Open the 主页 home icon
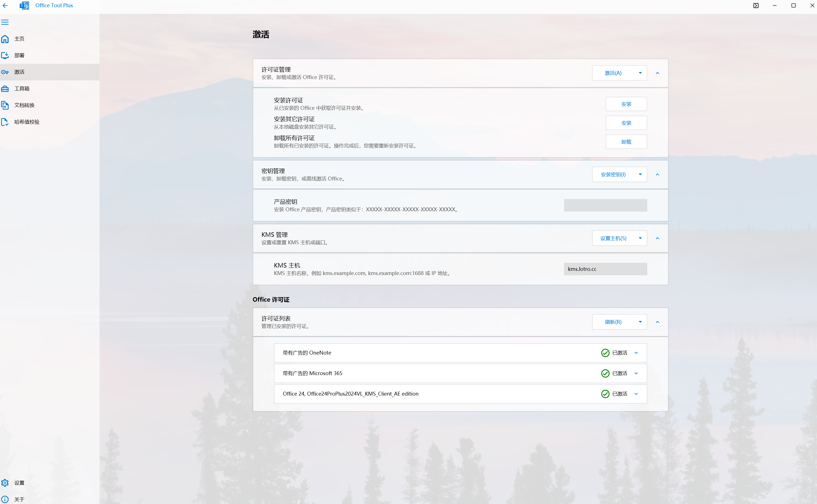 pos(5,39)
